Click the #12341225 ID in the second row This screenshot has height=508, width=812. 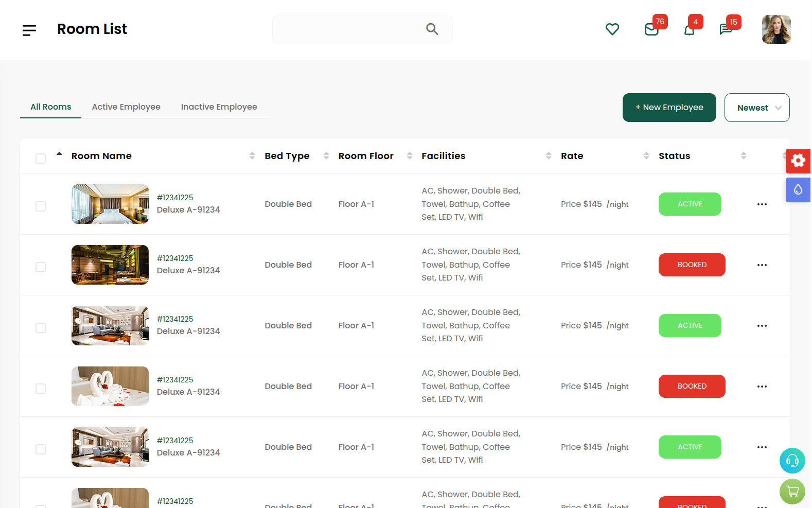[175, 258]
